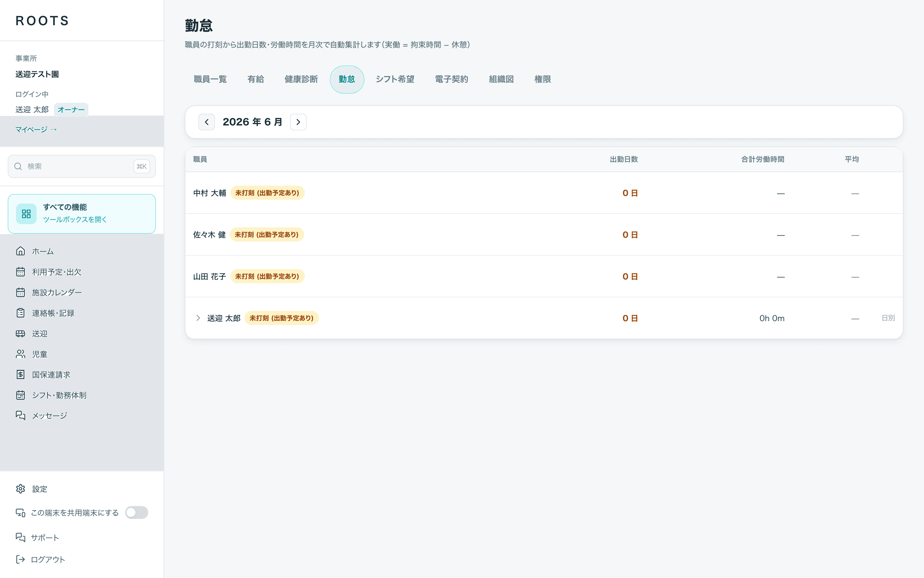
Task: Click 未打刻 badge in 山田 花子 row
Action: [267, 276]
